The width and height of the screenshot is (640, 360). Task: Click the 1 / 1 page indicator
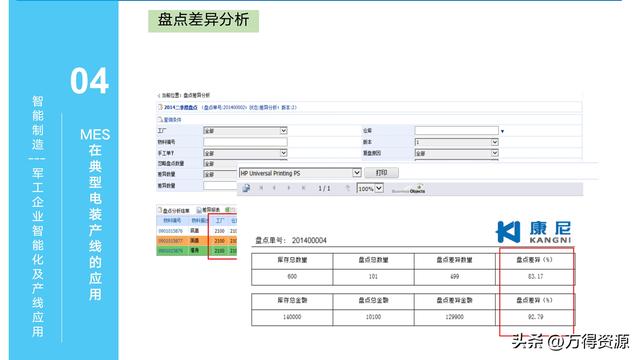coord(324,189)
